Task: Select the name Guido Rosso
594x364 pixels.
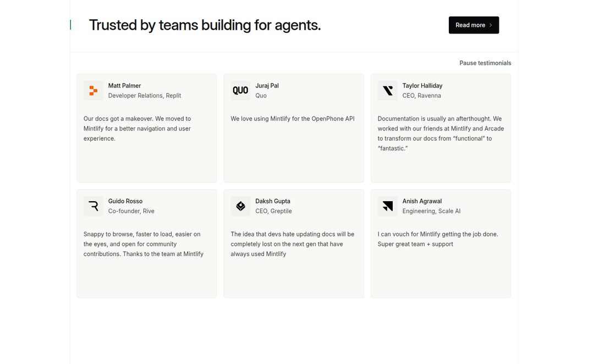Action: click(125, 201)
